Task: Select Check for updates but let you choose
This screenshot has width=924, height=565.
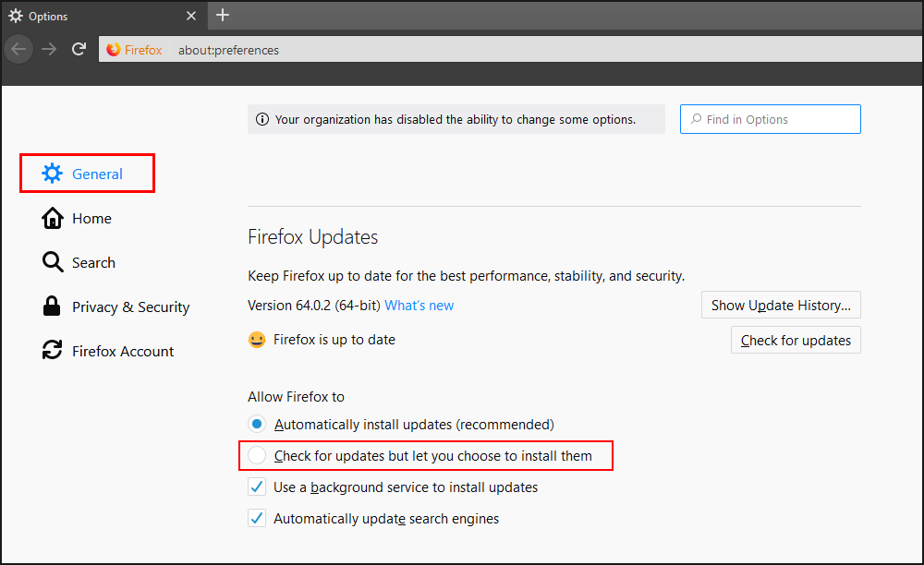Action: pyautogui.click(x=257, y=455)
